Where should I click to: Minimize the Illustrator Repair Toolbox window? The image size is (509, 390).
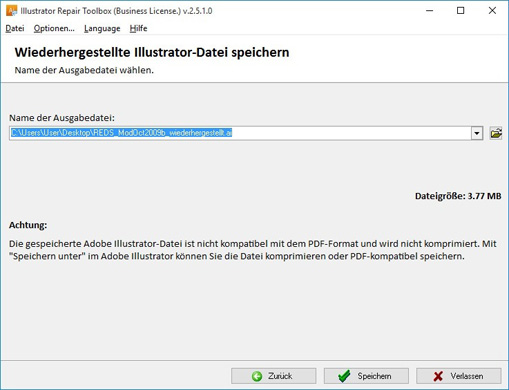pos(430,11)
